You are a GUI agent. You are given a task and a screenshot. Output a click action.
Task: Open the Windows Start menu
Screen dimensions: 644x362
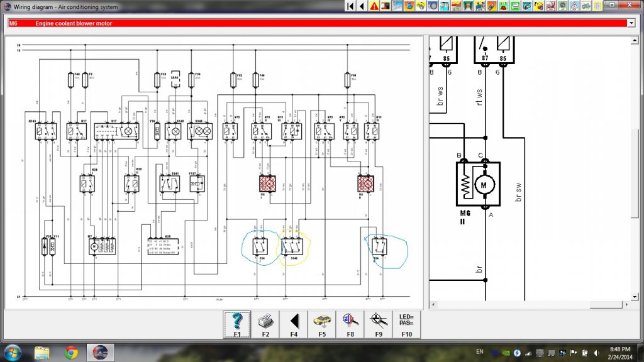click(13, 352)
